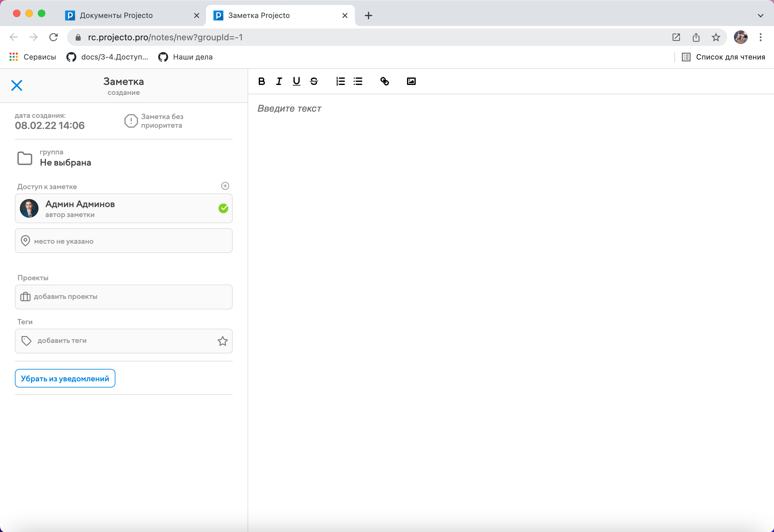The height and width of the screenshot is (532, 774).
Task: Toggle the favorite tags star icon
Action: pos(222,341)
